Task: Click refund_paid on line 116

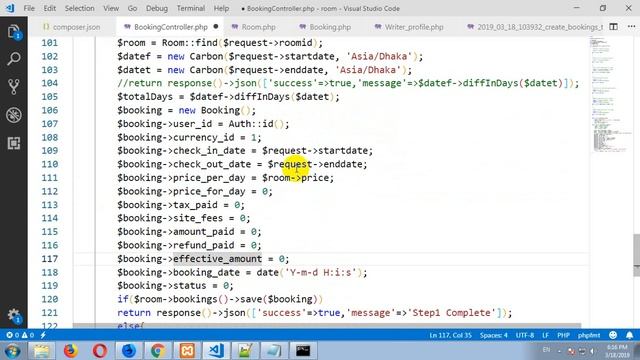Action: tap(204, 245)
